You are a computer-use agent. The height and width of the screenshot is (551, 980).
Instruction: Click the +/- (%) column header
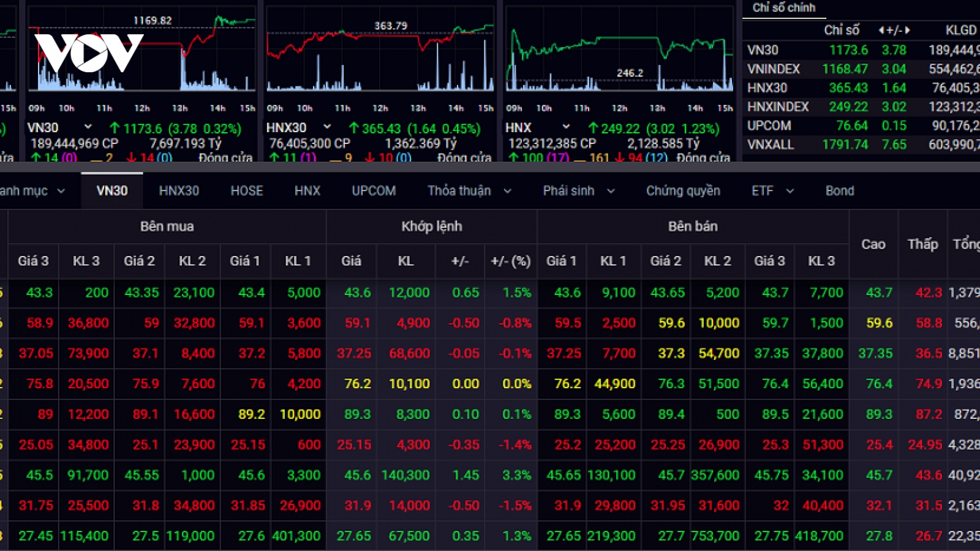click(511, 261)
